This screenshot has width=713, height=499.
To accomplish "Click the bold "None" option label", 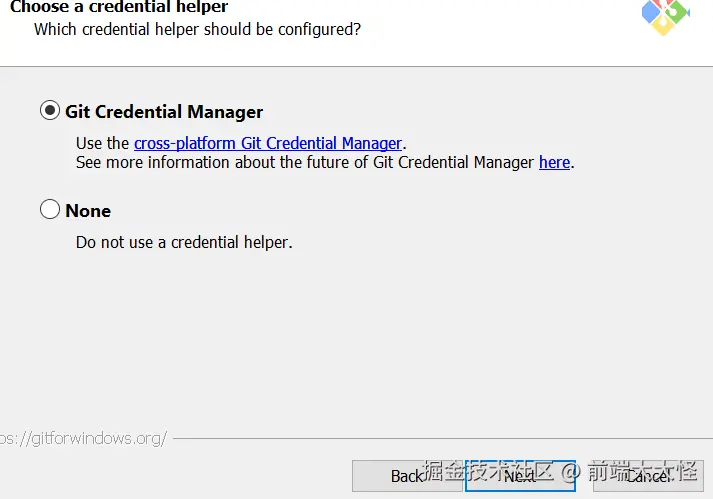I will pos(88,211).
